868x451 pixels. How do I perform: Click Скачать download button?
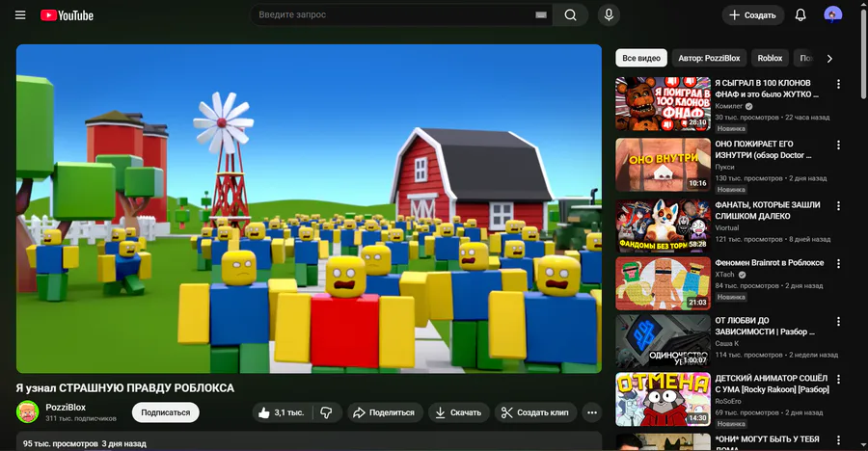point(458,412)
